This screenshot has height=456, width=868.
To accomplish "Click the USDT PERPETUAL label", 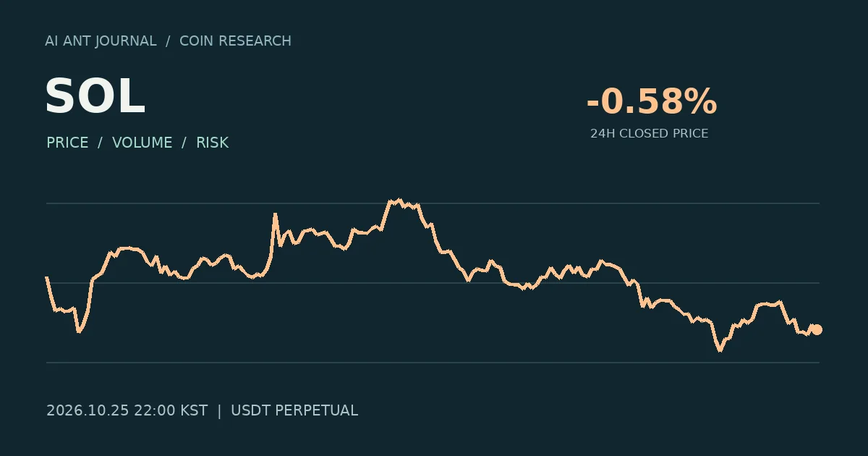I will coord(294,410).
